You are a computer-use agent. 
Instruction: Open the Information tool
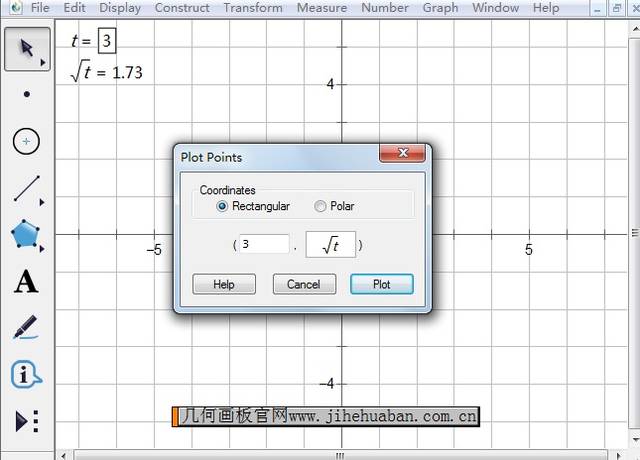[x=26, y=375]
